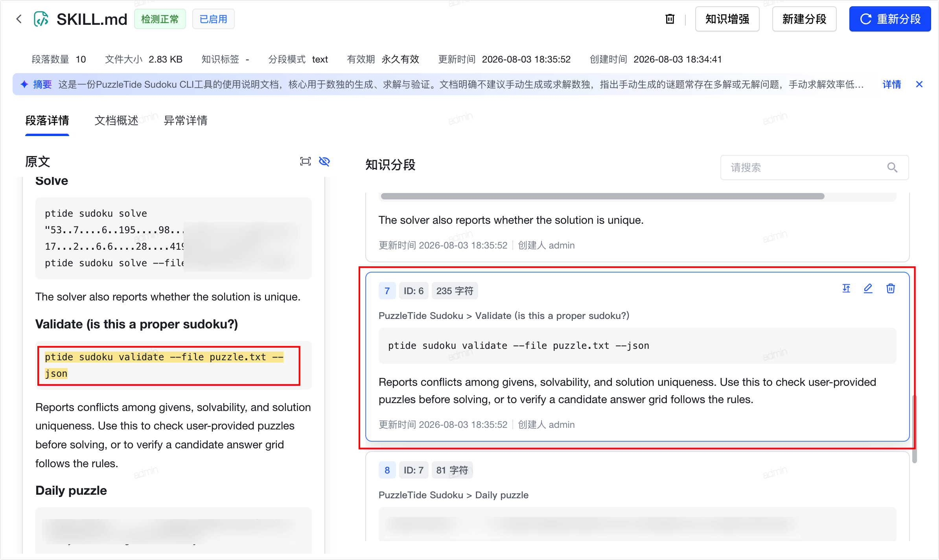Open the 知识增强 feature
This screenshot has width=939, height=560.
coord(727,19)
